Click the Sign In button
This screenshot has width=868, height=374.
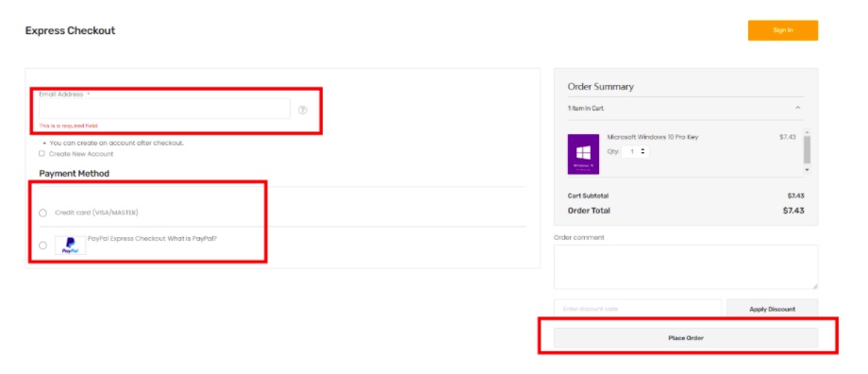coord(783,30)
